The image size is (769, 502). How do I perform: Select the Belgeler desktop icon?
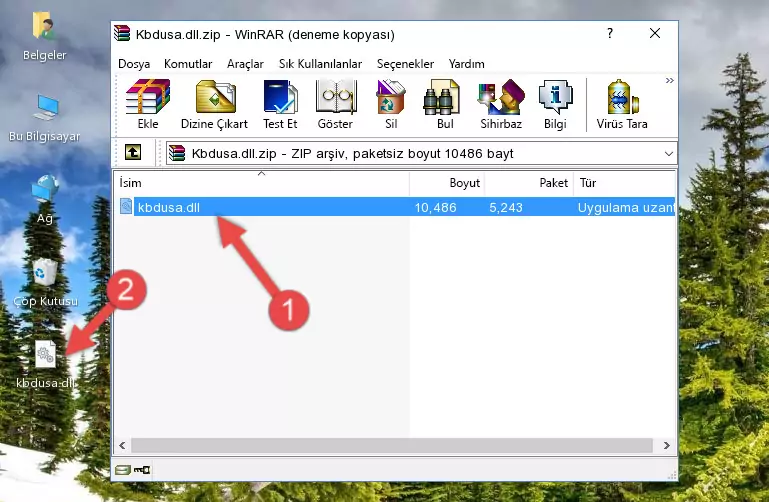click(x=44, y=37)
